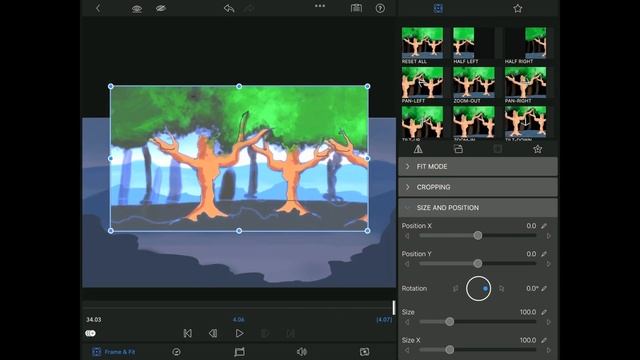
Task: Click the warning triangle icon
Action: pyautogui.click(x=418, y=149)
